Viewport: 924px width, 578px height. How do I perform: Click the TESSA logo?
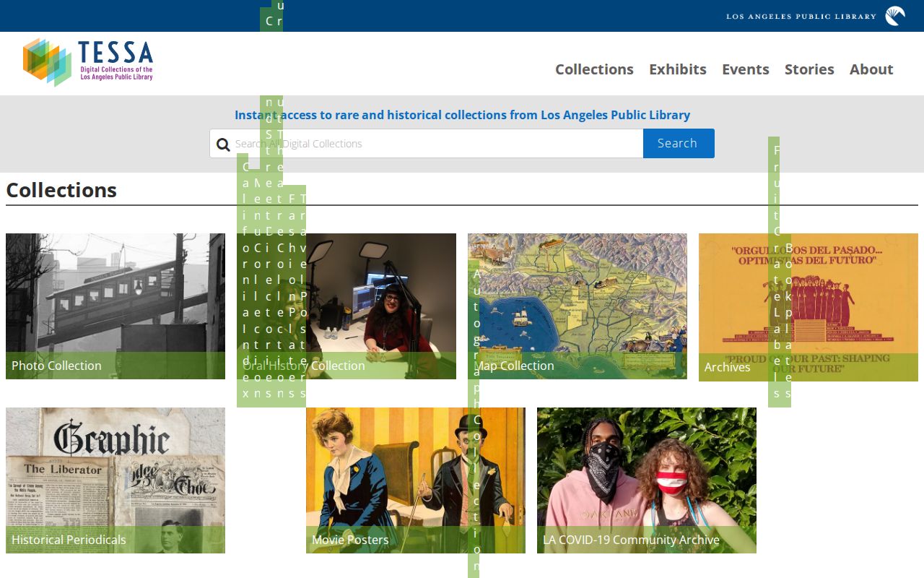pyautogui.click(x=88, y=62)
